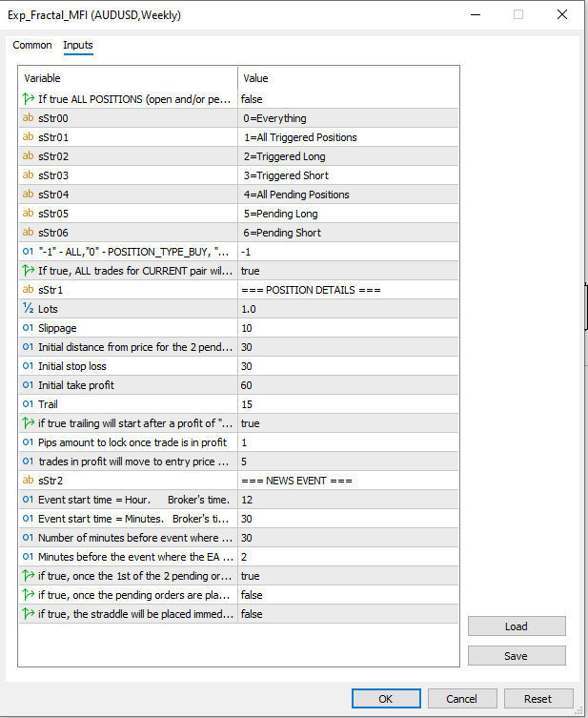Click the boolean arrow icon for ALL POSITIONS row
Image resolution: width=588 pixels, height=718 pixels.
[x=28, y=99]
